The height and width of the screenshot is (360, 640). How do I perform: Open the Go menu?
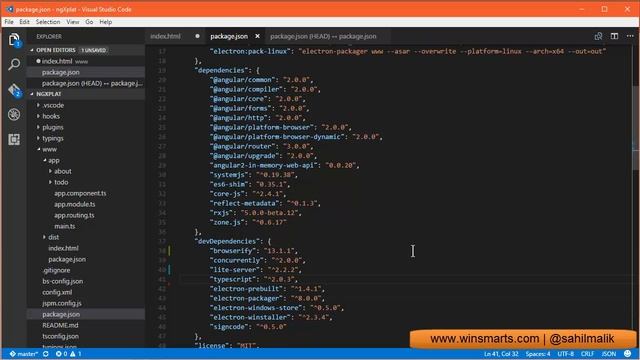[89, 22]
